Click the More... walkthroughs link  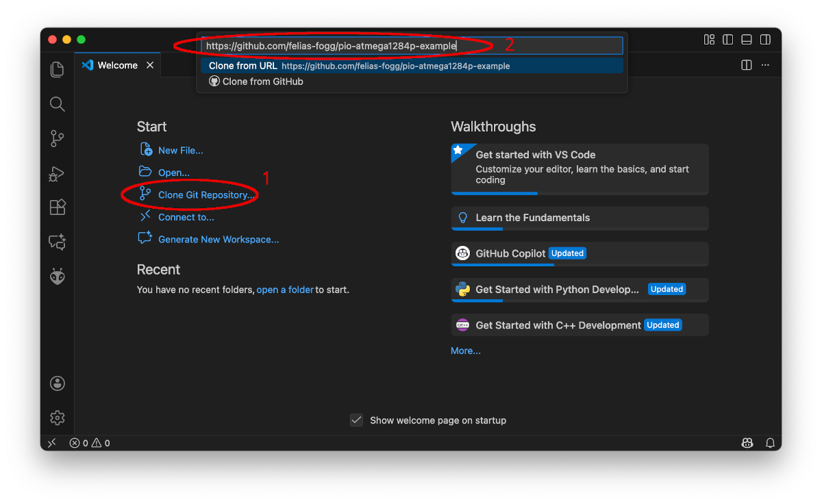[x=466, y=351]
